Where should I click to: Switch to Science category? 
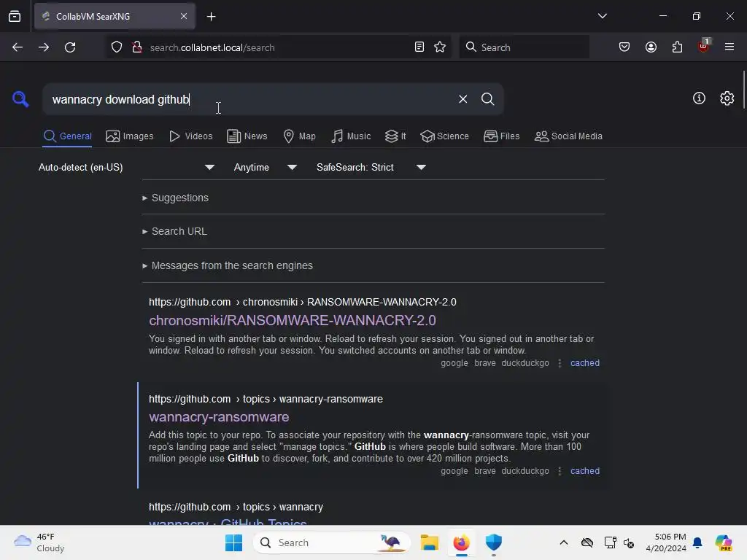pos(444,136)
